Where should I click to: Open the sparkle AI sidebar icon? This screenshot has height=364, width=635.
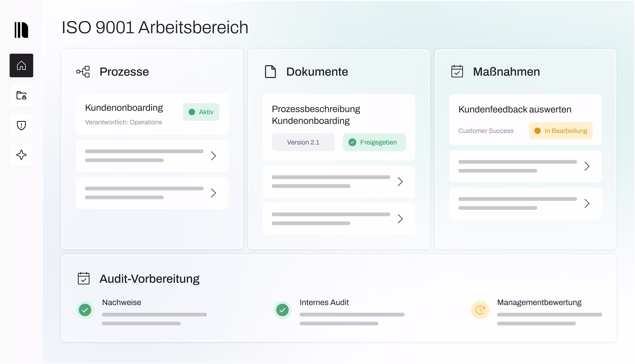click(21, 155)
